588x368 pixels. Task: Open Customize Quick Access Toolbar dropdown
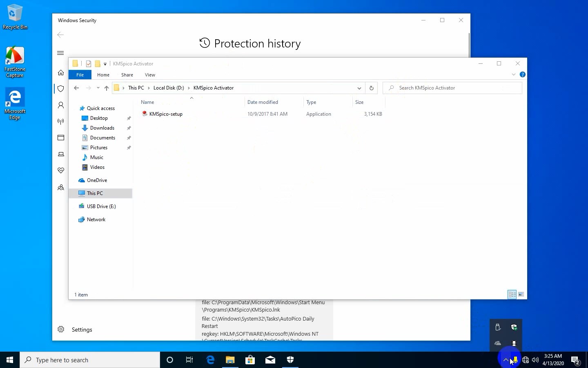point(105,64)
